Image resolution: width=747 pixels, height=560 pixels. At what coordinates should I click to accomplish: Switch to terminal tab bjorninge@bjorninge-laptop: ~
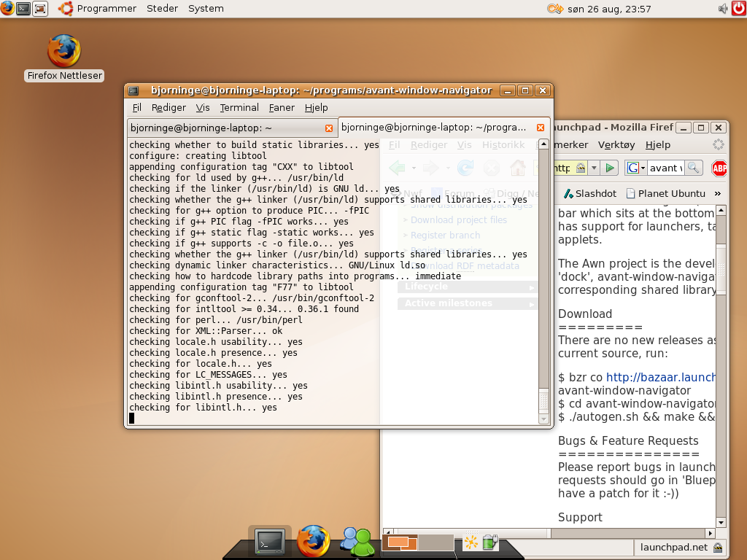tap(233, 128)
